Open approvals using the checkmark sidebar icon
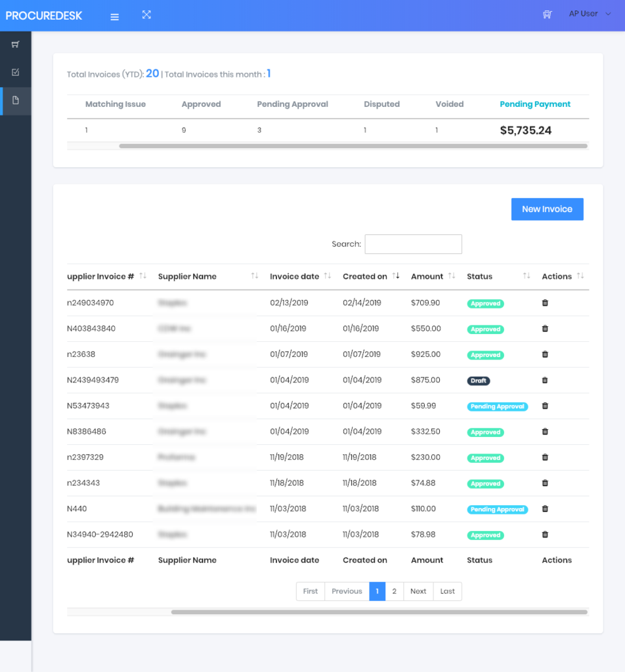 click(15, 72)
